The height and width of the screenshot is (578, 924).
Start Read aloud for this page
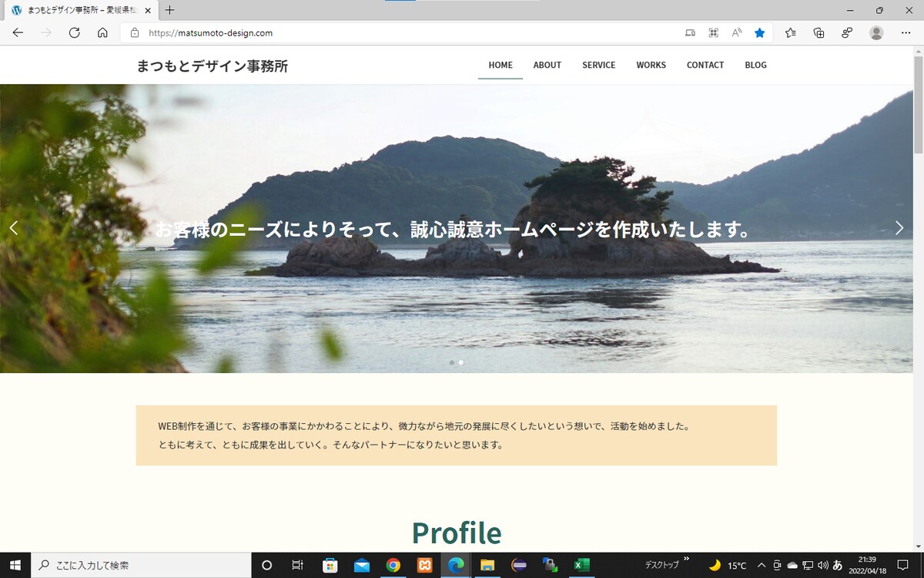click(737, 33)
